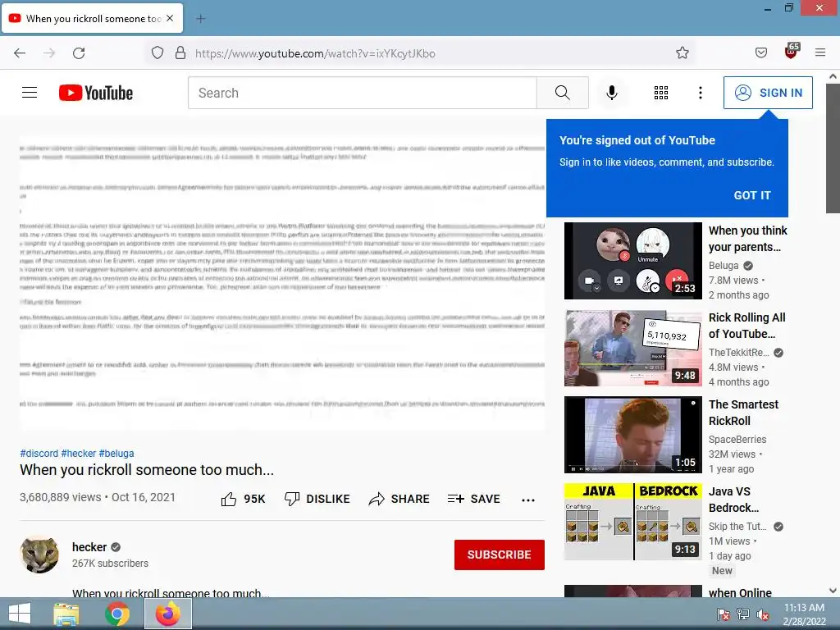Open 'Rick Rolling All of YouTube' thumbnail
The height and width of the screenshot is (630, 840).
coord(632,348)
